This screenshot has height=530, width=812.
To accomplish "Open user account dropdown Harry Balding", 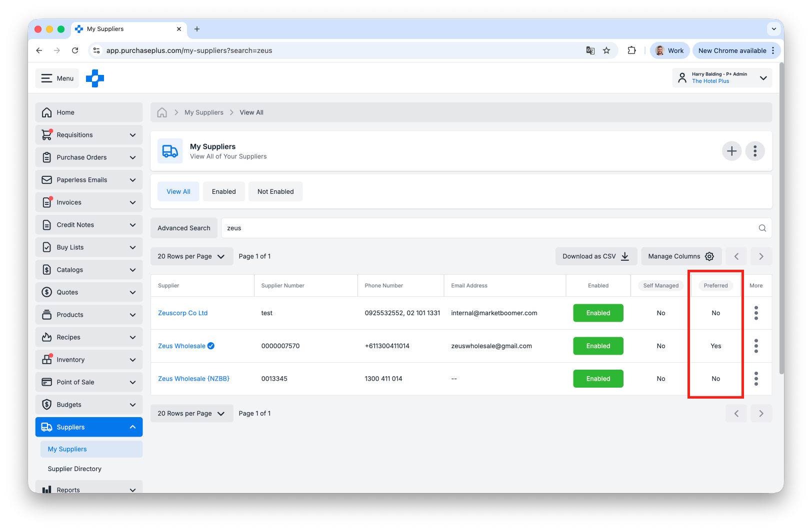I will (x=722, y=78).
